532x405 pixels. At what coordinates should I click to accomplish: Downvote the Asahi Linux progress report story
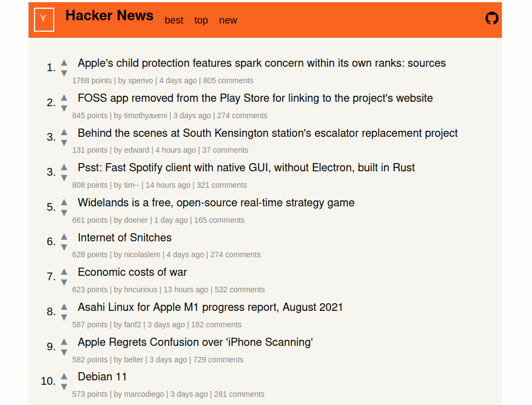click(64, 317)
